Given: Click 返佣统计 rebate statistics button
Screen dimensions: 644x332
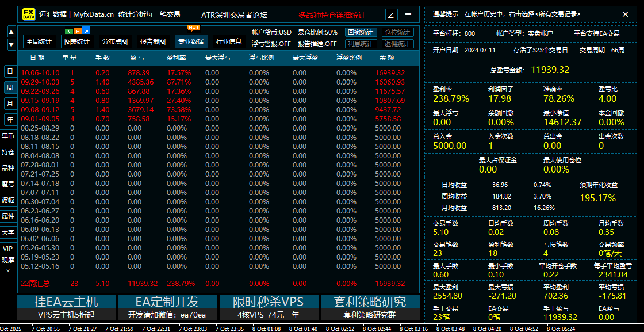Looking at the screenshot, I should (397, 44).
